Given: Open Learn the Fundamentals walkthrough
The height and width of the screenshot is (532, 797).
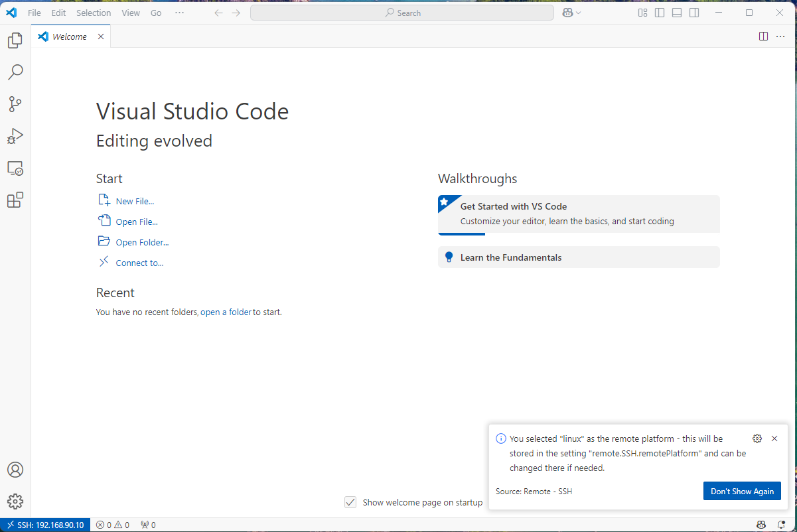Looking at the screenshot, I should pos(579,257).
